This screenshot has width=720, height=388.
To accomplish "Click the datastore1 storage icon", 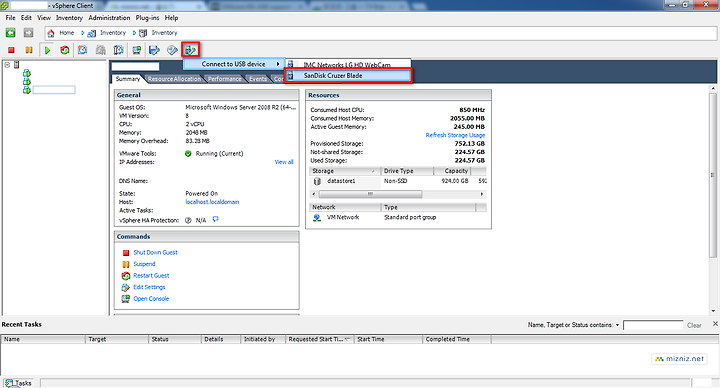I will (317, 181).
